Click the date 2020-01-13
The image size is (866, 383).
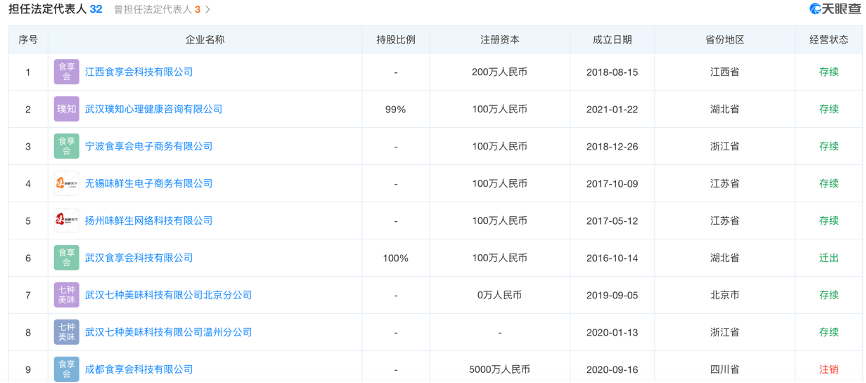pyautogui.click(x=612, y=332)
